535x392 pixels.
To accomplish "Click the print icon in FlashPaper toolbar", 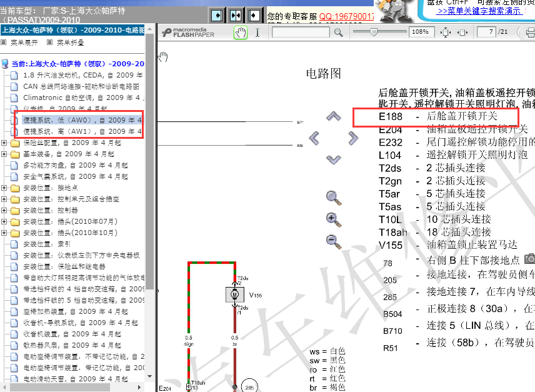I will (x=530, y=33).
